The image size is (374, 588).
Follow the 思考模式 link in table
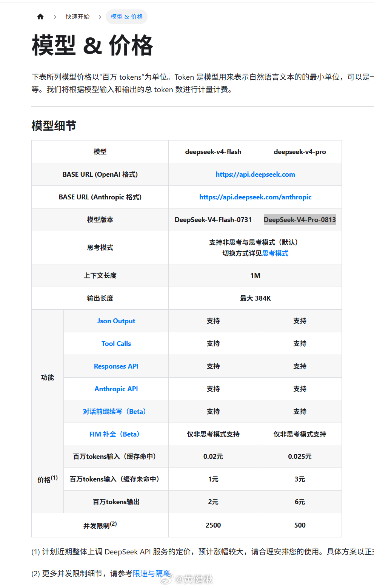(275, 253)
